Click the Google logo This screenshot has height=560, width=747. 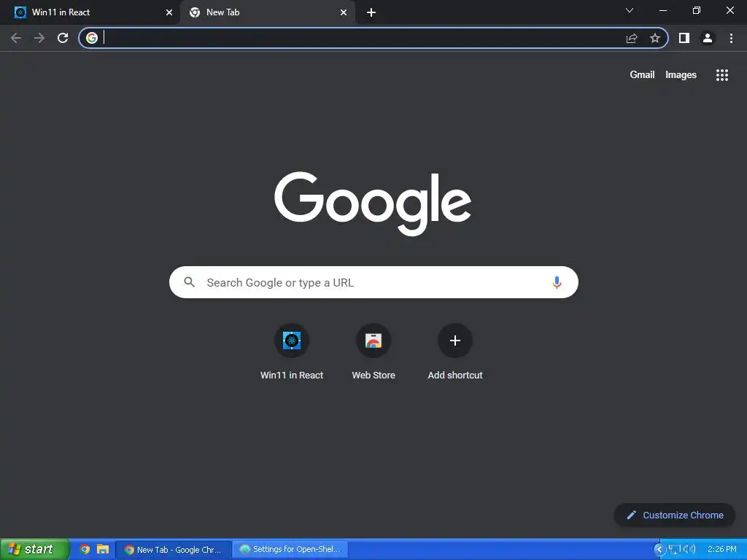373,203
